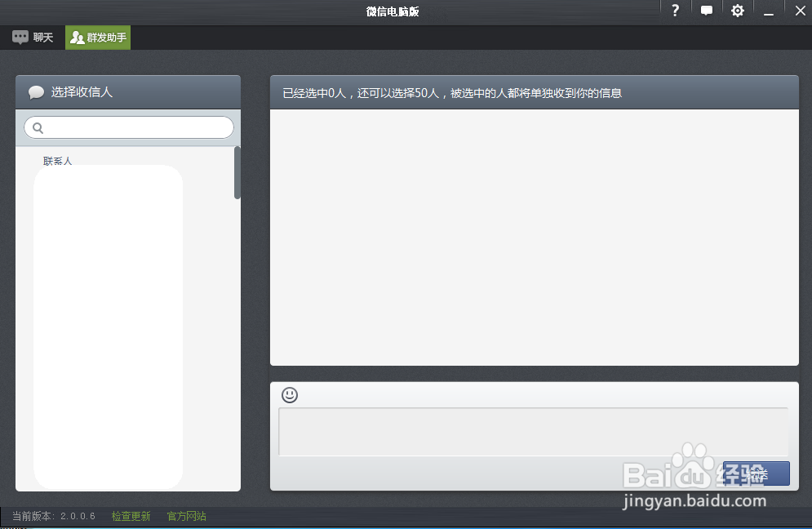Select the 群发助手 tab
The height and width of the screenshot is (529, 812).
(97, 37)
